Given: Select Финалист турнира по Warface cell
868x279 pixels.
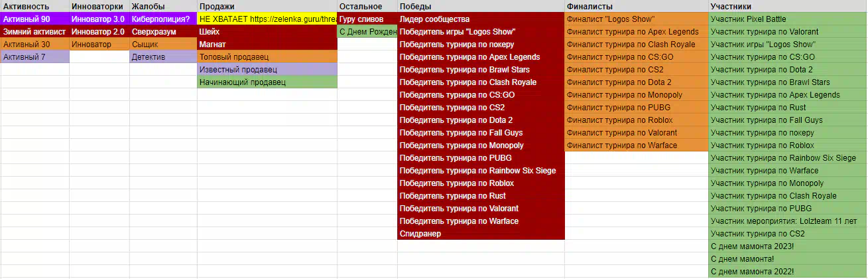Looking at the screenshot, I should (x=637, y=145).
